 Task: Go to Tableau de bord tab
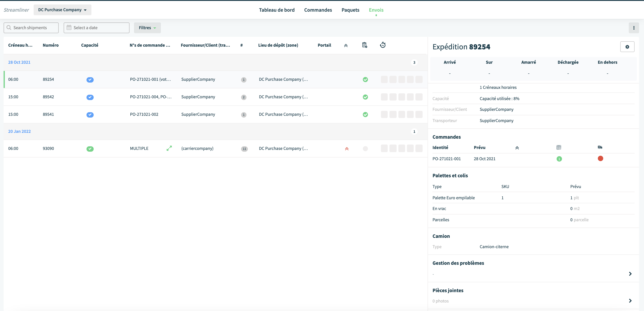[x=277, y=10]
